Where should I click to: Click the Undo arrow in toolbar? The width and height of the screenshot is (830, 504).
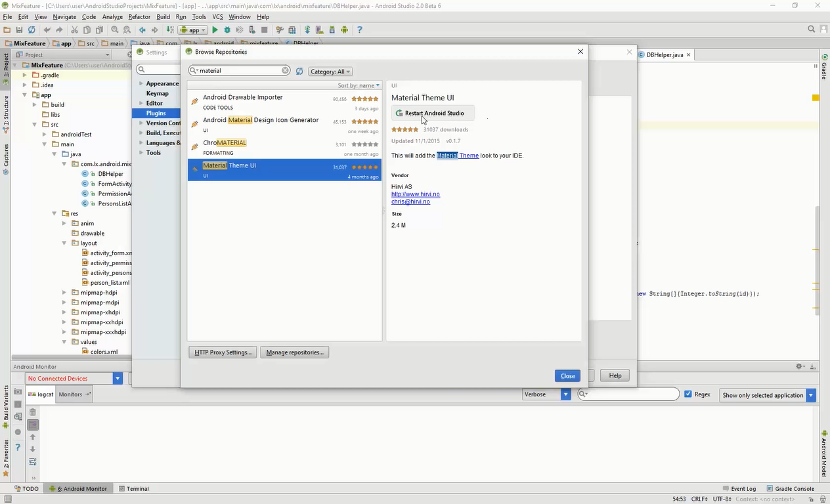coord(47,30)
